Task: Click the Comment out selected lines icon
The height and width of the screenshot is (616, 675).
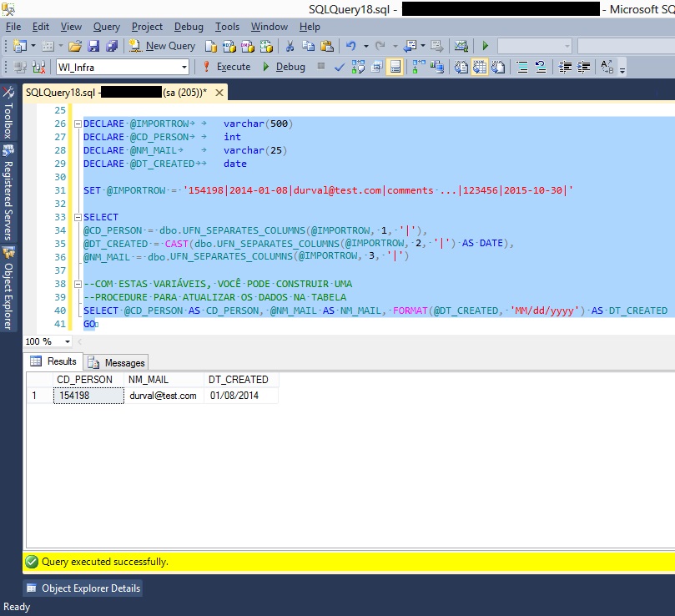Action: pyautogui.click(x=521, y=67)
